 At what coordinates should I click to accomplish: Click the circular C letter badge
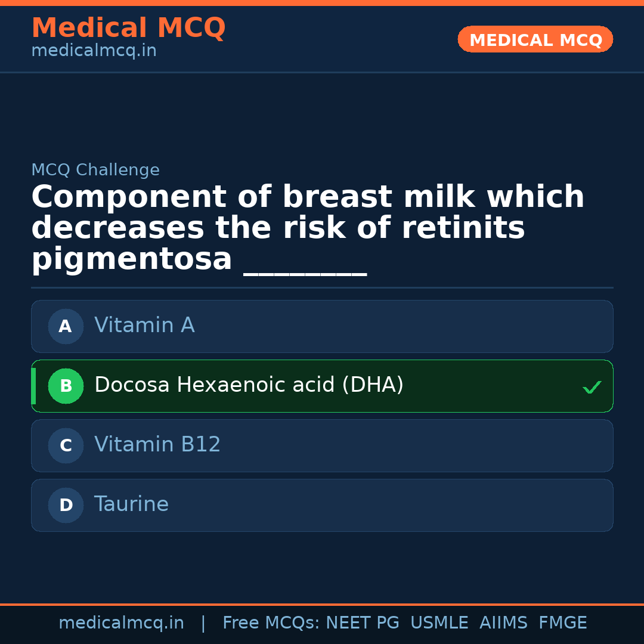[66, 445]
